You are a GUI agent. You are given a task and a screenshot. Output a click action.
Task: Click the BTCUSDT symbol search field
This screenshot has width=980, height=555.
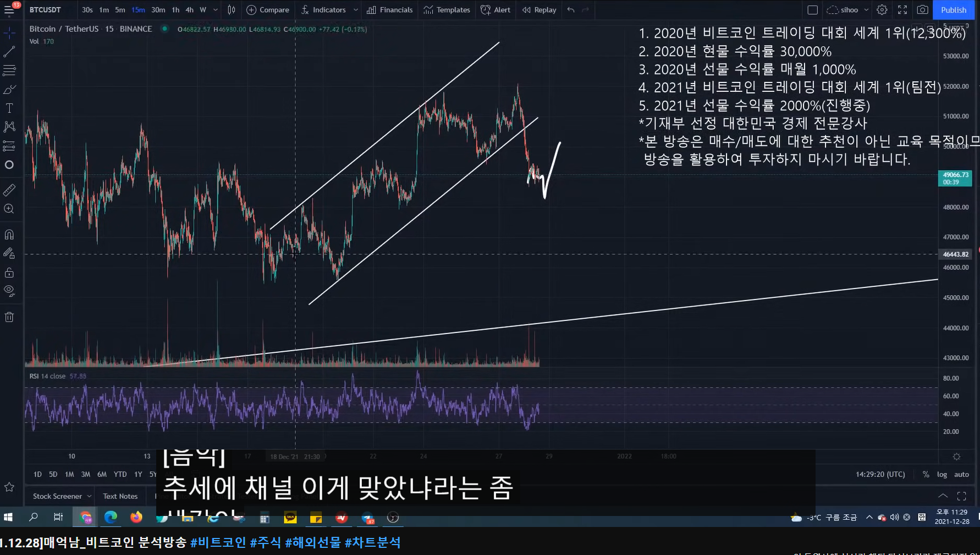(46, 10)
